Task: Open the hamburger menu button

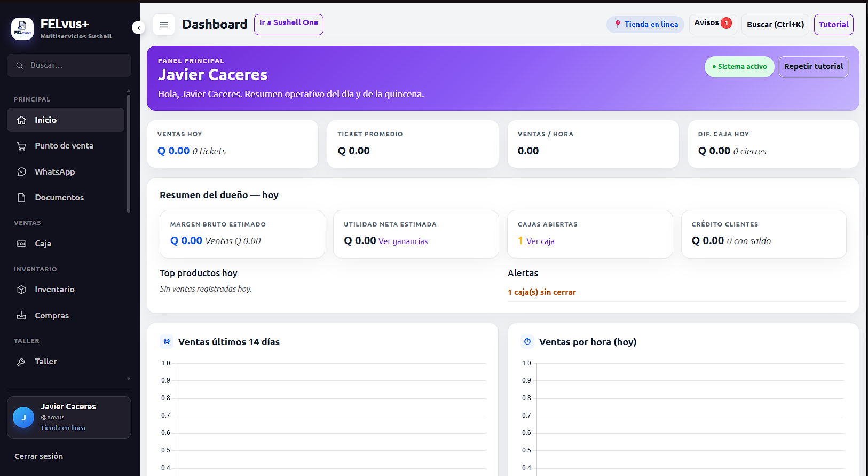Action: [164, 25]
